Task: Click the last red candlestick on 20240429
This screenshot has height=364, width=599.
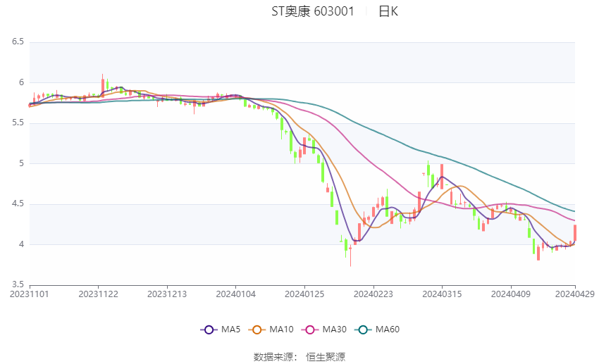Action: (575, 233)
